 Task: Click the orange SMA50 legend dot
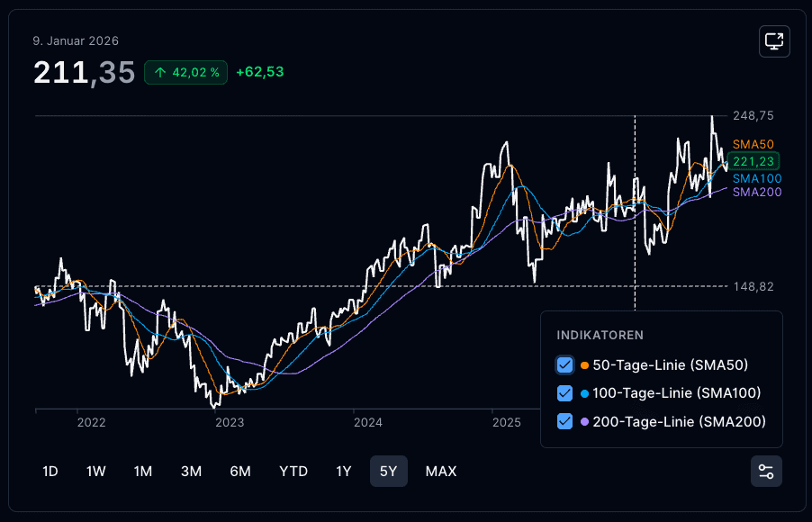tap(584, 365)
